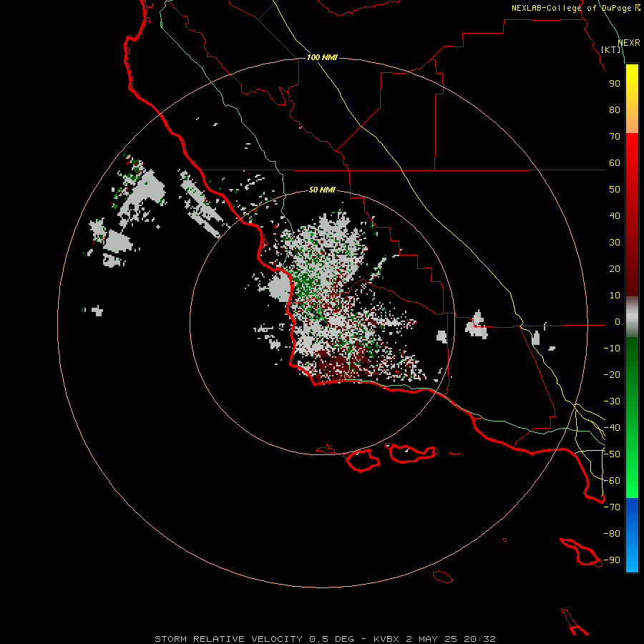644x644 pixels.
Task: Select the positive 40 scale value
Action: [615, 216]
